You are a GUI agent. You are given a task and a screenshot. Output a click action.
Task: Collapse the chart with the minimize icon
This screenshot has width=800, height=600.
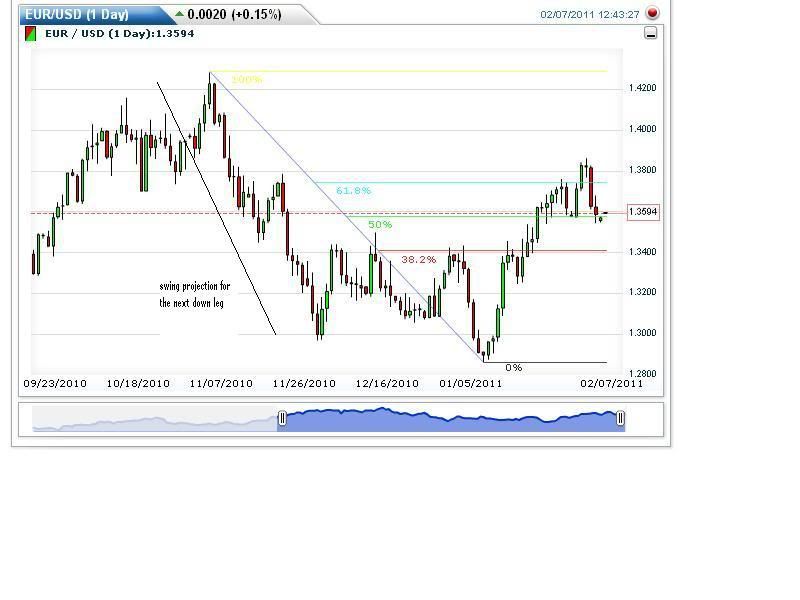coord(651,34)
